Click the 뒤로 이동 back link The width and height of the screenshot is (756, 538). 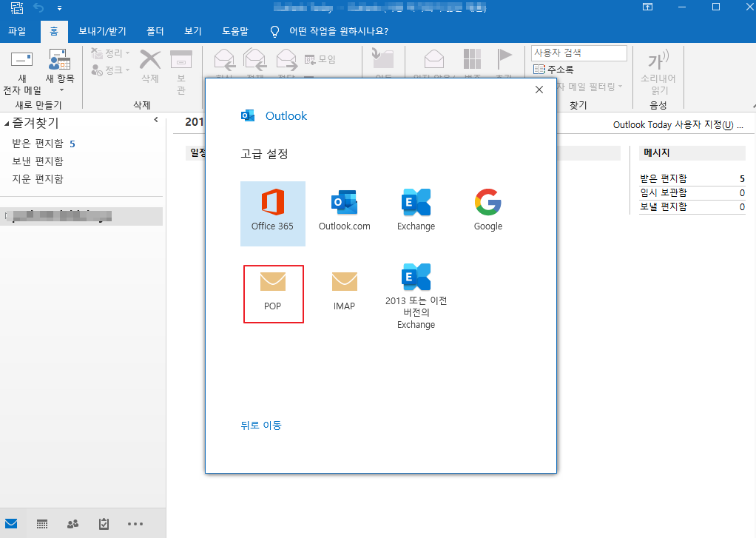(261, 425)
